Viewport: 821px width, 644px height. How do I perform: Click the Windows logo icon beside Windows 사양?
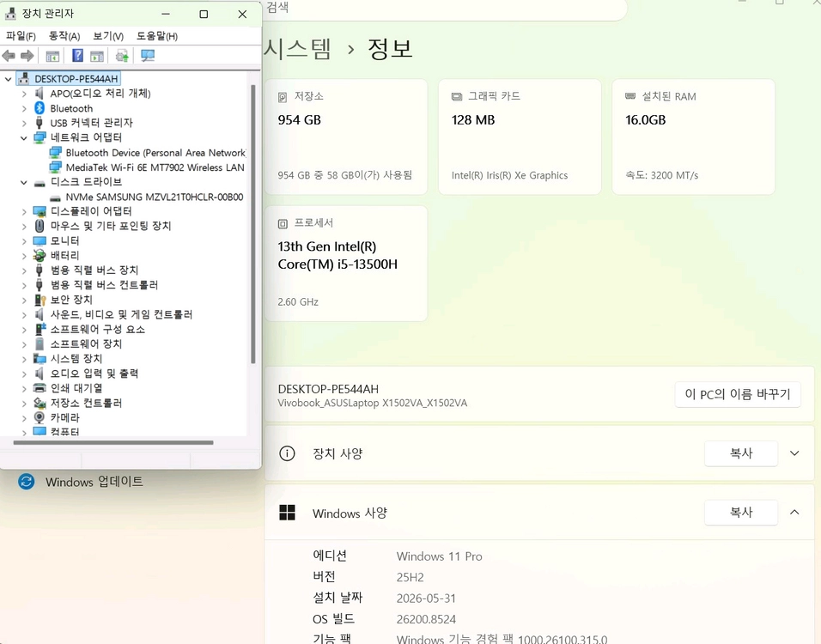coord(287,513)
